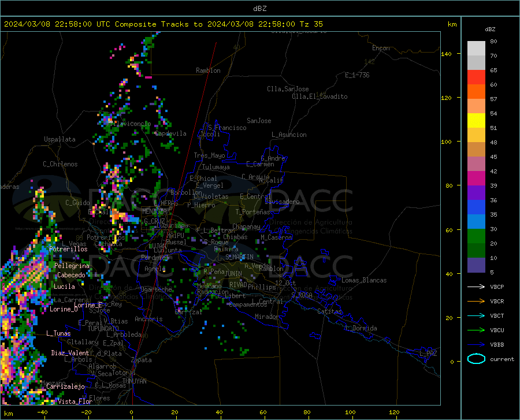This screenshot has width=520, height=420.
Task: Click the TUPUNGATO label
Action: point(103,329)
